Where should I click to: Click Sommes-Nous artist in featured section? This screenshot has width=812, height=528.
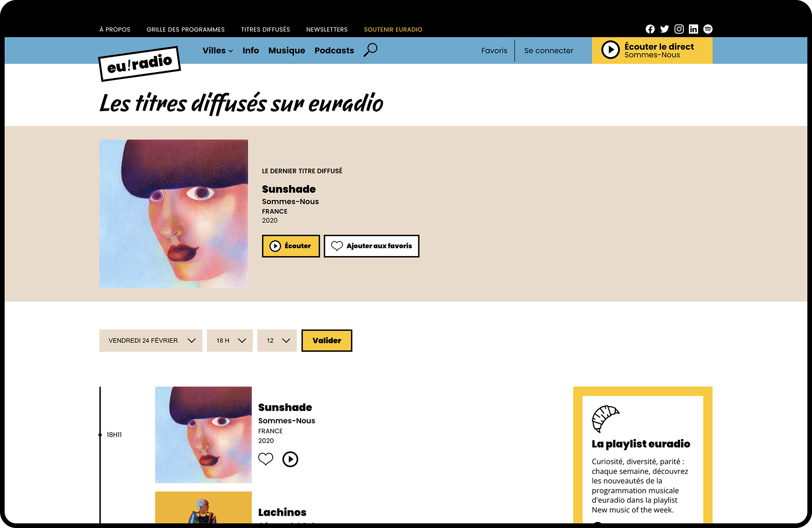[x=290, y=202]
